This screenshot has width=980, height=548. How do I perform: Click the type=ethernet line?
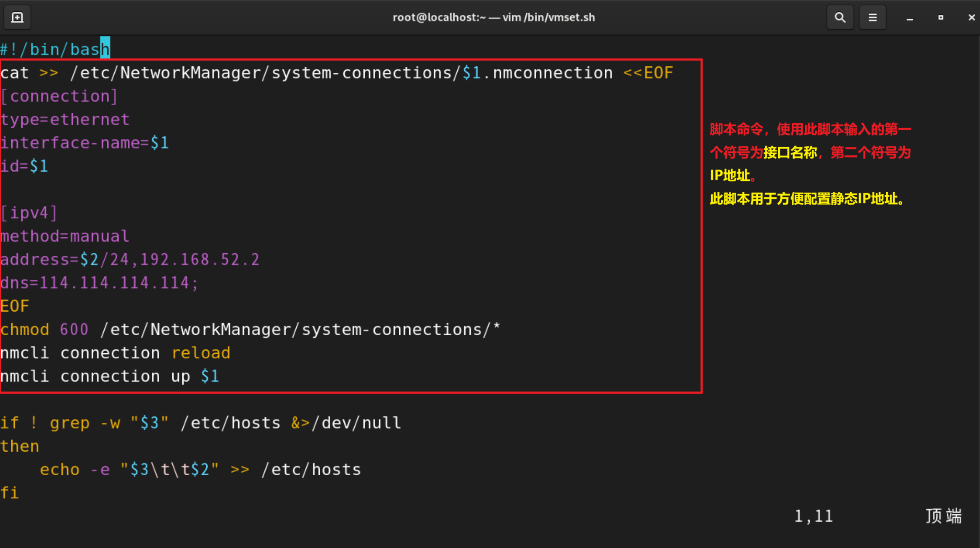65,120
